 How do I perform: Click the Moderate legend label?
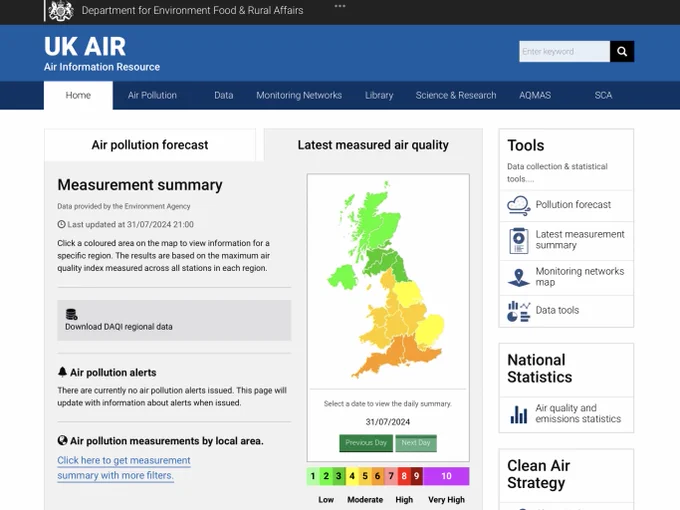point(365,500)
